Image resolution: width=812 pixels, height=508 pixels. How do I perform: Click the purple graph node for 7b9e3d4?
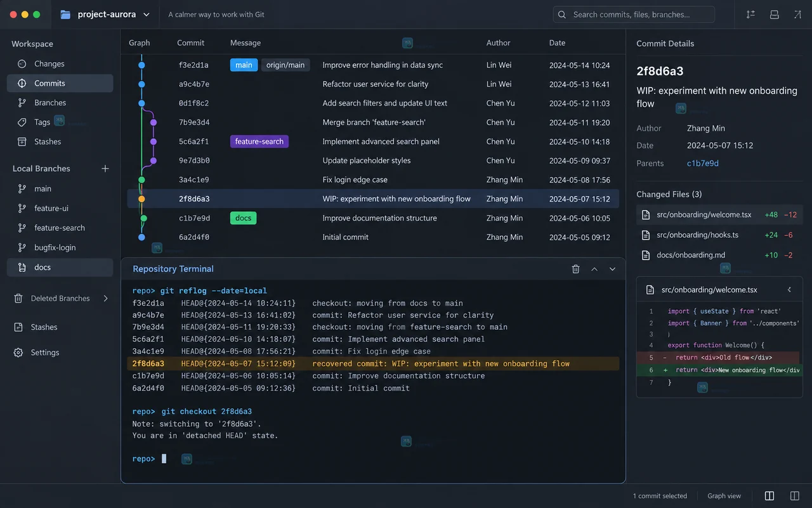tap(154, 122)
